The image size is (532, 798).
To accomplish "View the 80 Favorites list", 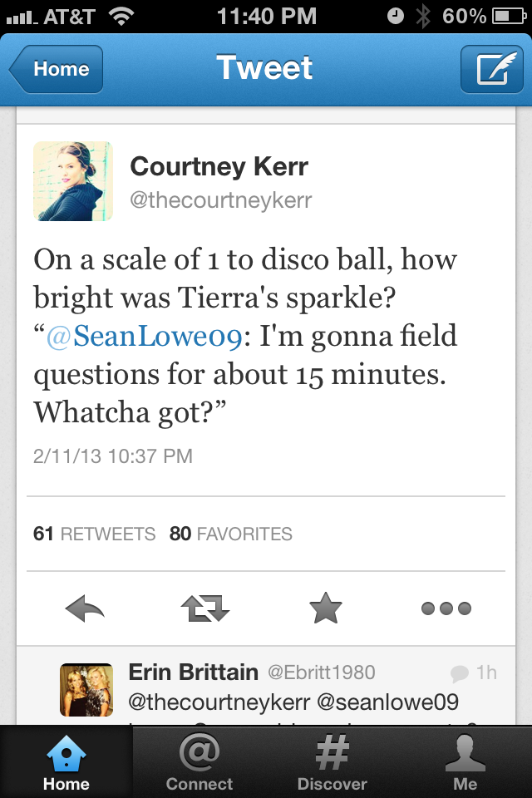I will point(231,534).
